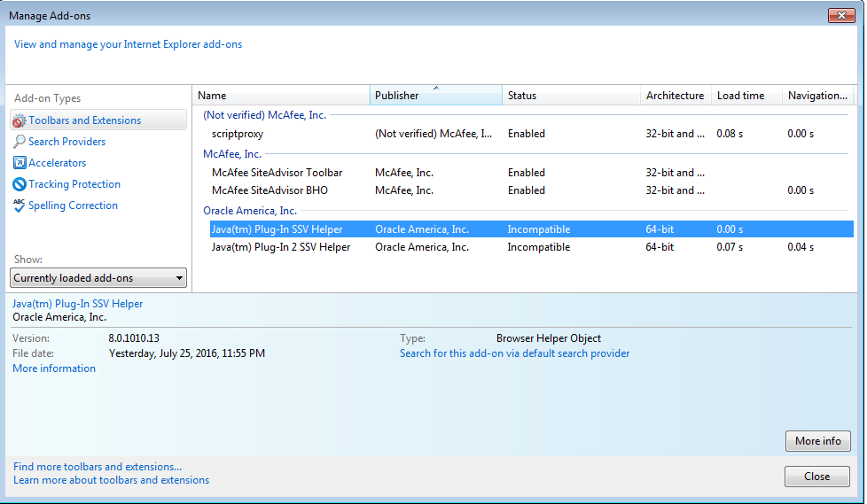
Task: Select Tracking Protection add-on type
Action: (74, 184)
